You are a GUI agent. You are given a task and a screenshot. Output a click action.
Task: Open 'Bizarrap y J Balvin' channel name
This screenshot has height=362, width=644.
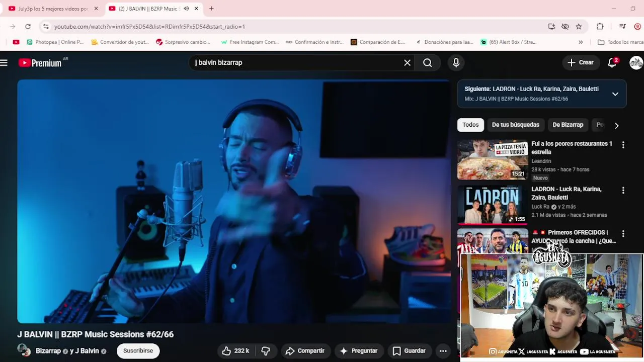(x=71, y=351)
